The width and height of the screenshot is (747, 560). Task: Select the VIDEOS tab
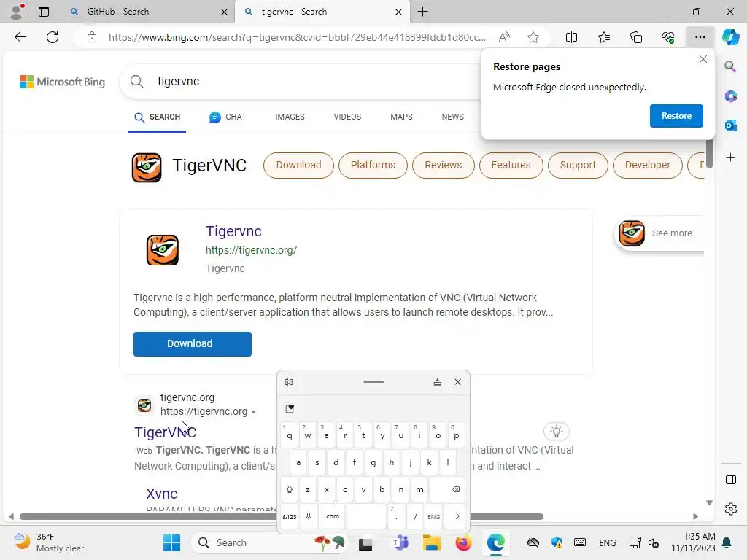(x=347, y=117)
